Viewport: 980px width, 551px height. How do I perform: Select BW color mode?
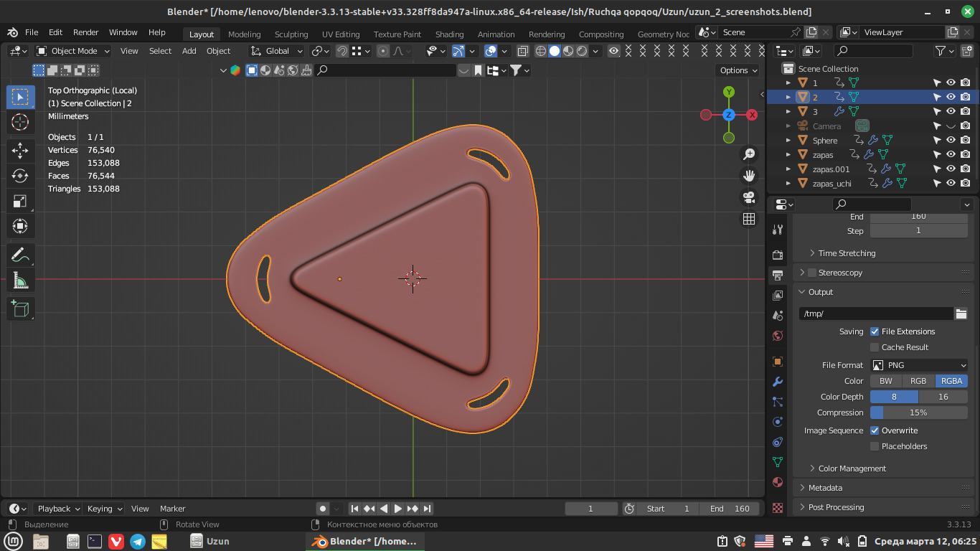(886, 381)
